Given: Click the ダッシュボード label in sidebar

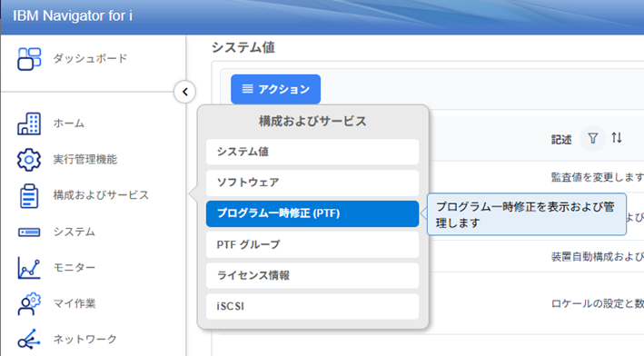Looking at the screenshot, I should (90, 59).
